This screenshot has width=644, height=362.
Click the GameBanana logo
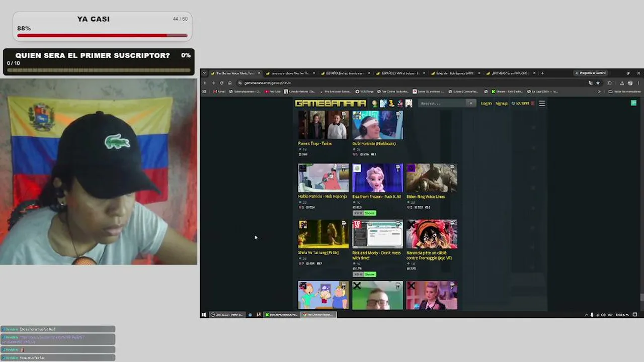[331, 103]
